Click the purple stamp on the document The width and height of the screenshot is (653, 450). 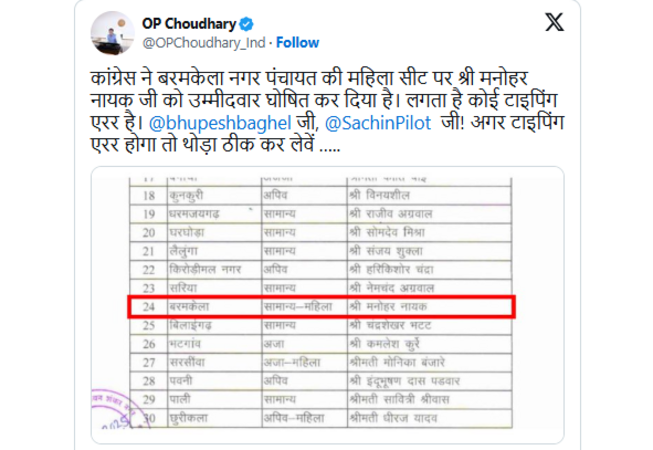(x=114, y=409)
